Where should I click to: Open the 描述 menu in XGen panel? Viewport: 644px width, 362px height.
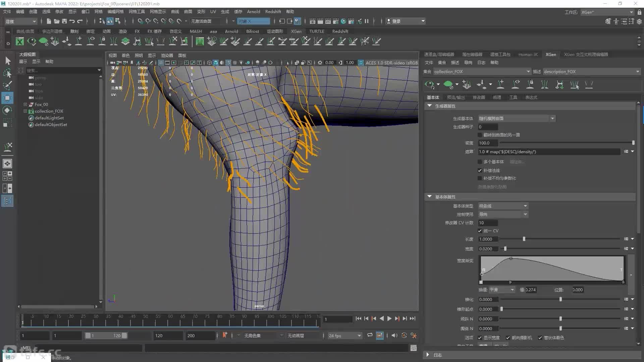point(455,62)
